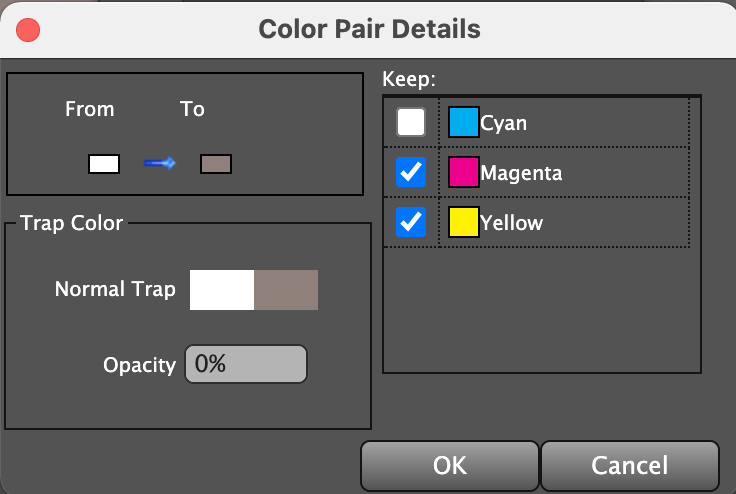Click the blue direction arrow between swatches

(160, 163)
